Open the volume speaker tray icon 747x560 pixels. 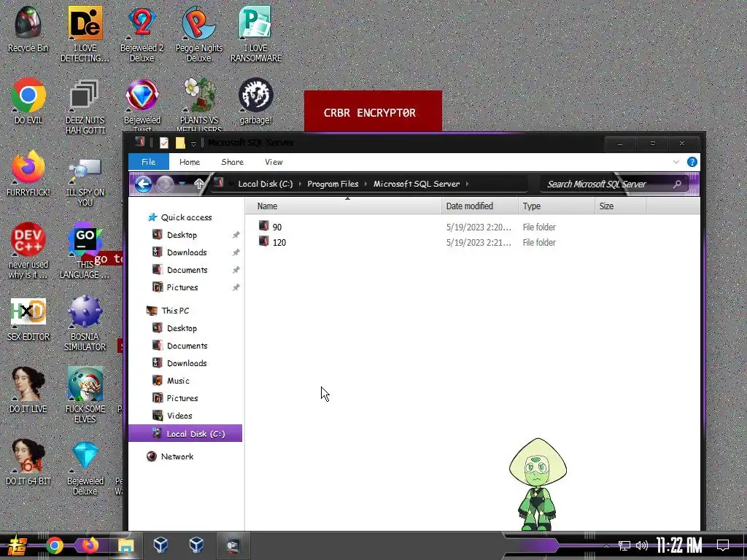click(642, 545)
